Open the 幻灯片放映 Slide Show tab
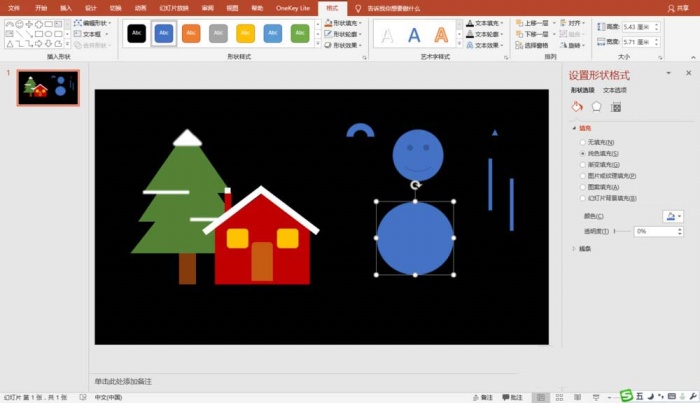Image resolution: width=700 pixels, height=403 pixels. tap(174, 8)
